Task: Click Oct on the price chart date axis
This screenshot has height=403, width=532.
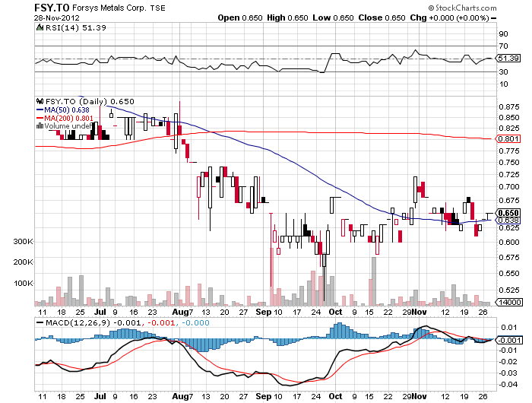Action: [x=336, y=312]
